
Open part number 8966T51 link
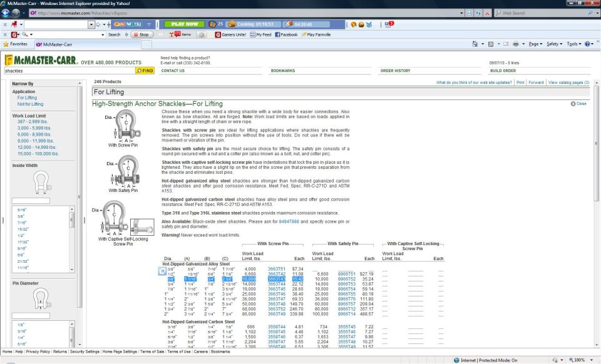(347, 274)
